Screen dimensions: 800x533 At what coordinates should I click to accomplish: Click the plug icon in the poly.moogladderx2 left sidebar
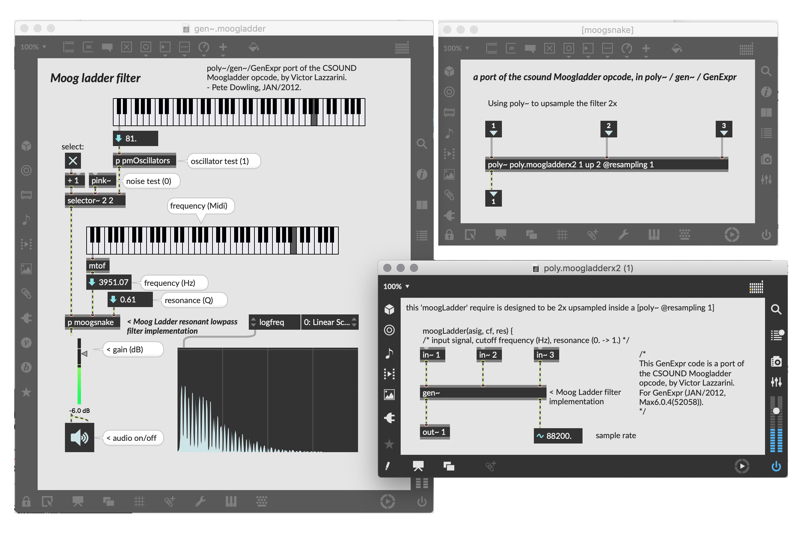pyautogui.click(x=389, y=418)
